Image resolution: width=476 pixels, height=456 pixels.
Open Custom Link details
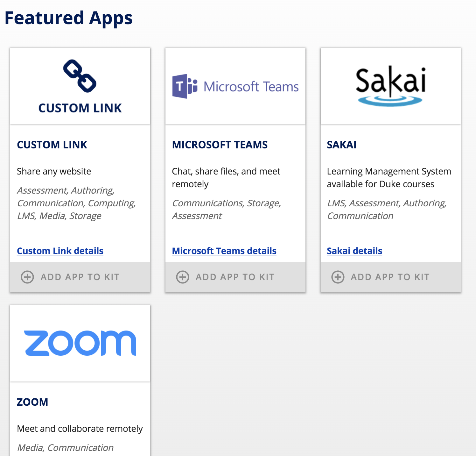[x=60, y=251]
